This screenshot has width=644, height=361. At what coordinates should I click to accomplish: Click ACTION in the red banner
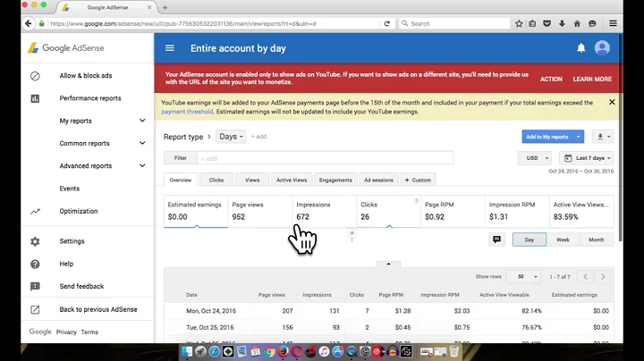point(551,79)
